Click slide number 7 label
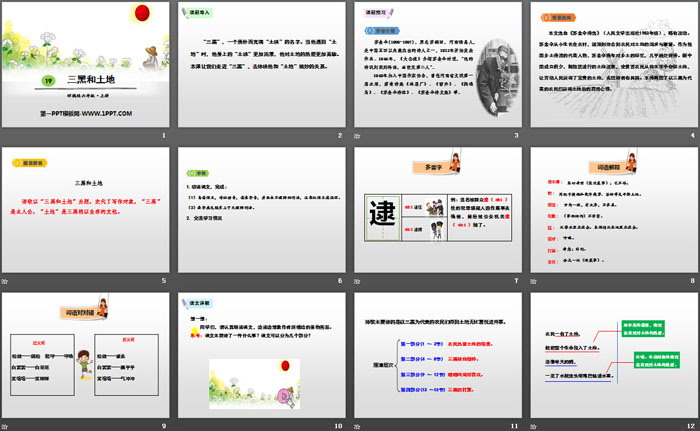 click(516, 280)
